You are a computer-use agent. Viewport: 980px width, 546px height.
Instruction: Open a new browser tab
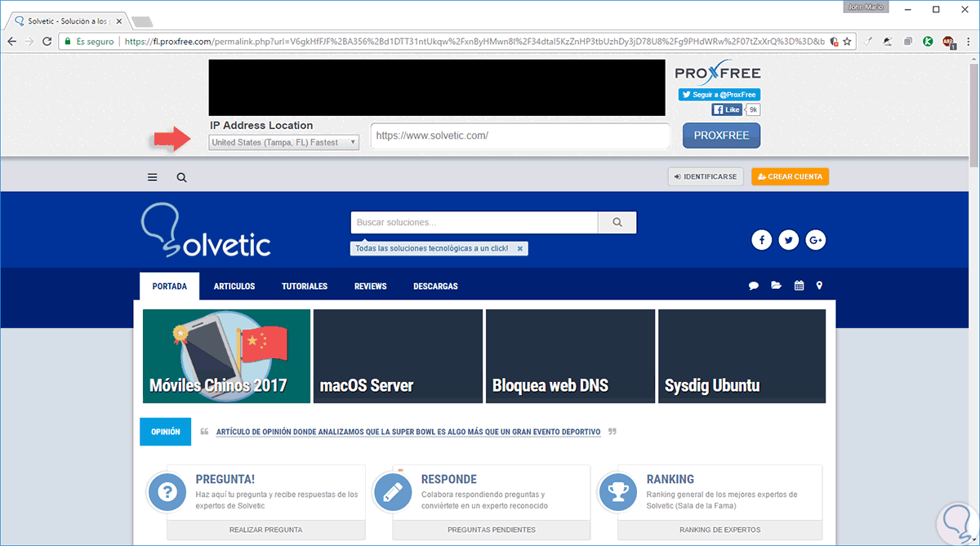pyautogui.click(x=141, y=21)
